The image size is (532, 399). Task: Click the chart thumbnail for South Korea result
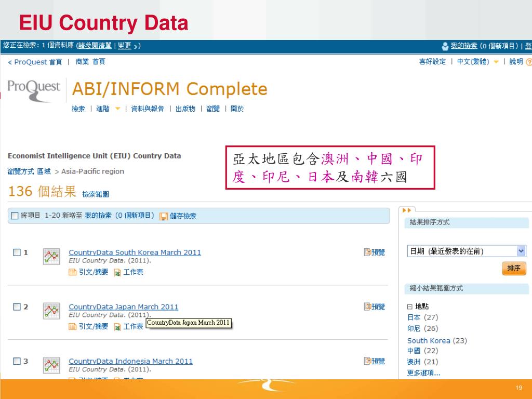pos(51,257)
